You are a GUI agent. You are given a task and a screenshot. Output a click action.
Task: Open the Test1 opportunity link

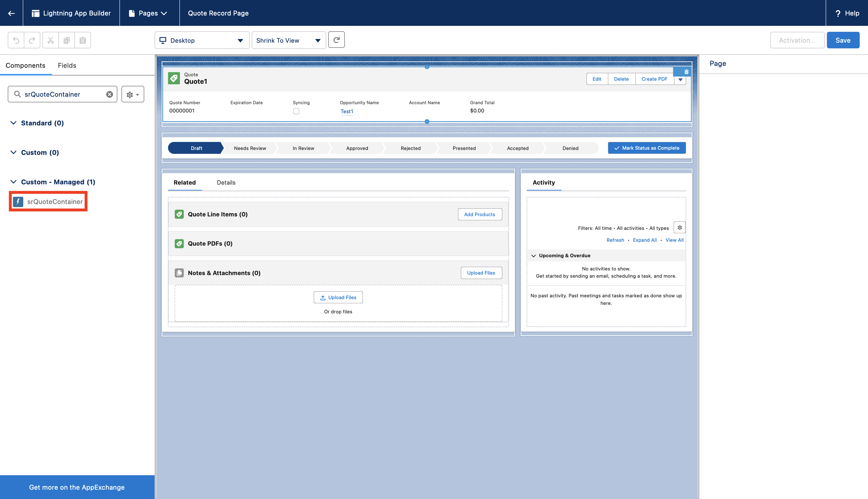point(346,111)
